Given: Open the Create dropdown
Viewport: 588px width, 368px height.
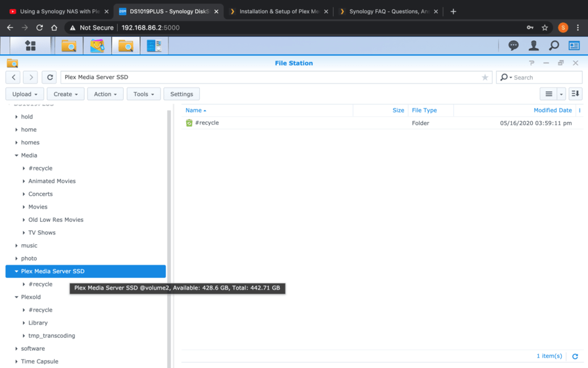Looking at the screenshot, I should point(66,94).
